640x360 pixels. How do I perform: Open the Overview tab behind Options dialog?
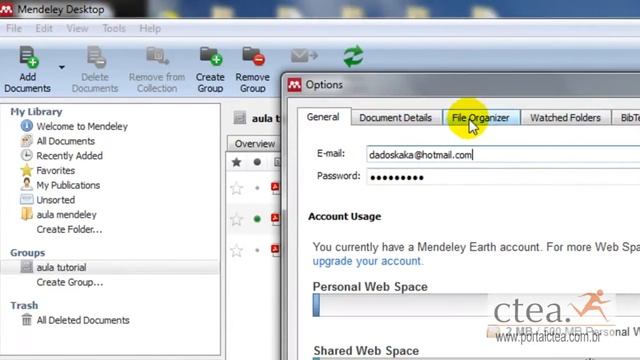[x=254, y=144]
